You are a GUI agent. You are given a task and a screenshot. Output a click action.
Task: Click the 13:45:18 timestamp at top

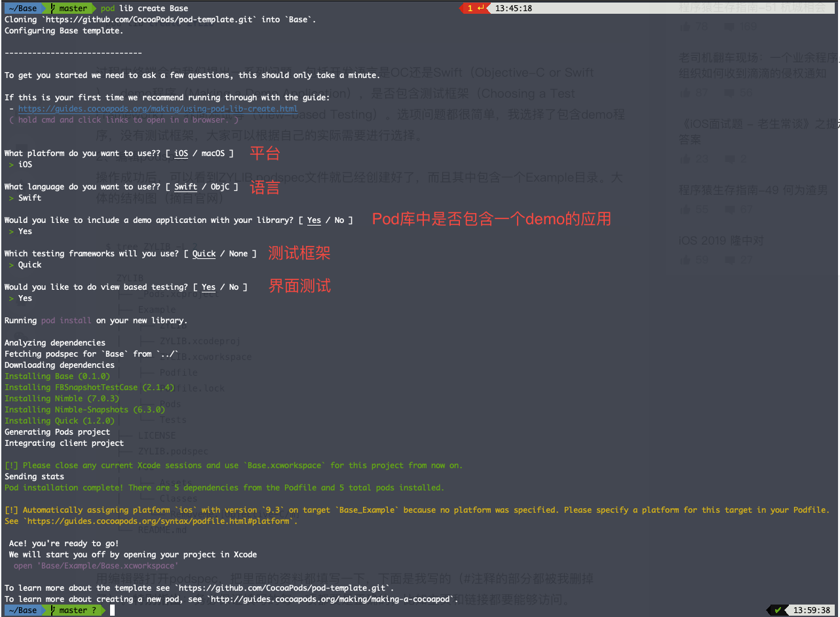(x=513, y=9)
